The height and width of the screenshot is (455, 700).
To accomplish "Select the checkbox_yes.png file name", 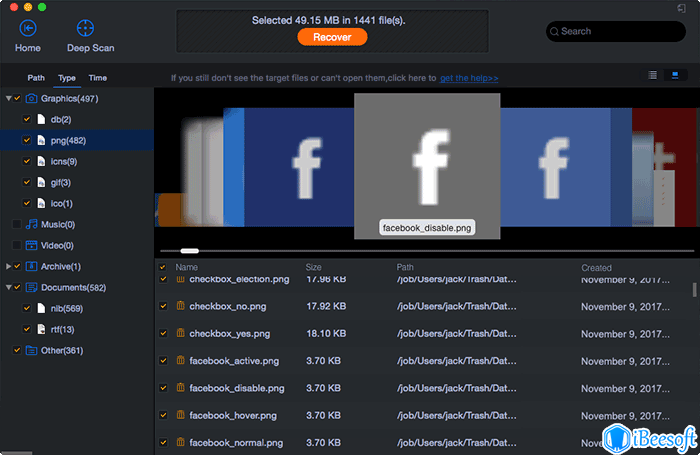I will pyautogui.click(x=229, y=334).
